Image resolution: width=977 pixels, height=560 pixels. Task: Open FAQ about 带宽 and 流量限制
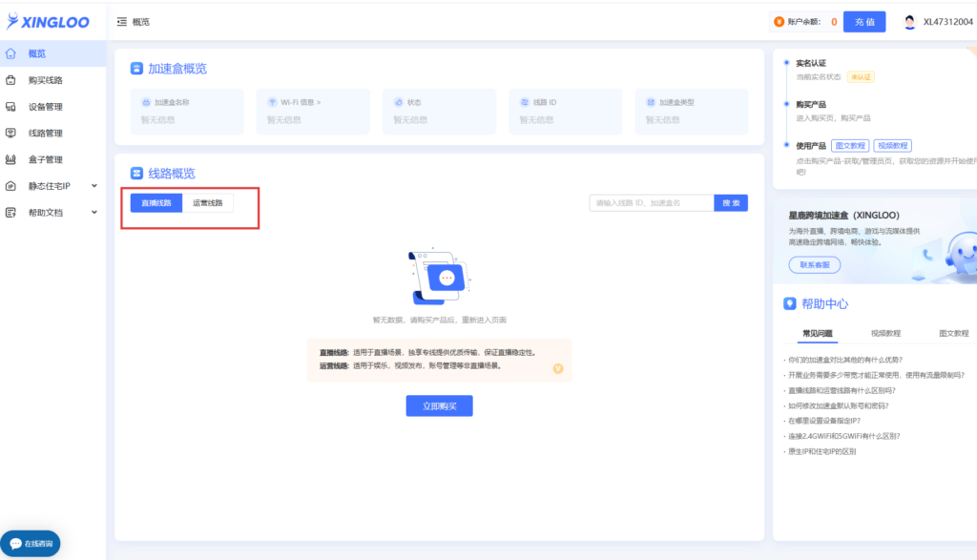point(876,375)
